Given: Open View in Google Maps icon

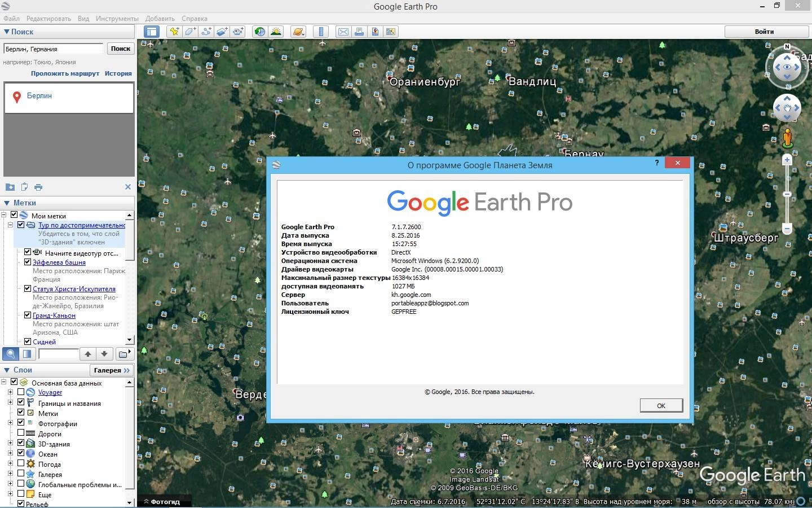Looking at the screenshot, I should [x=391, y=32].
